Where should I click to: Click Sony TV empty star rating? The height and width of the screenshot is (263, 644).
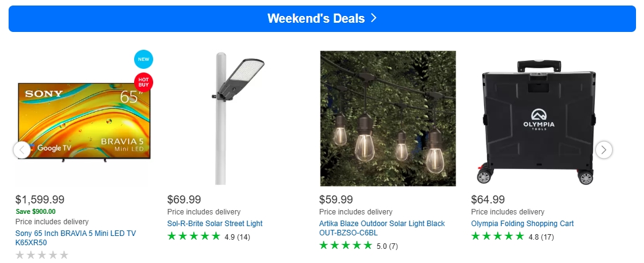[x=42, y=255]
